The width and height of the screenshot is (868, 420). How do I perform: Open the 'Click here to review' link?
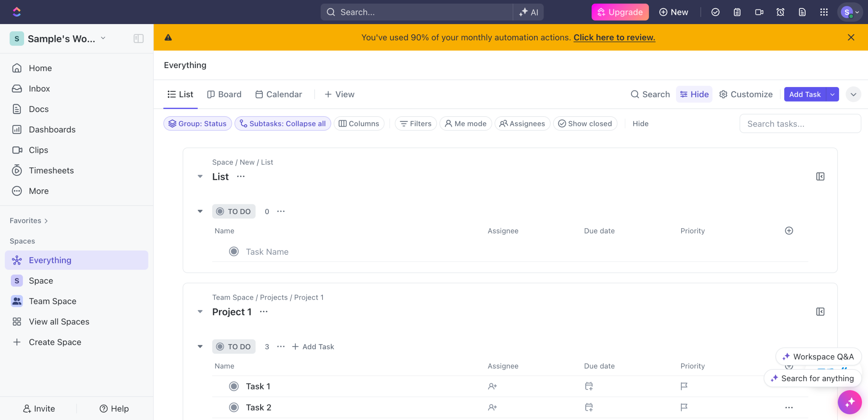[614, 37]
